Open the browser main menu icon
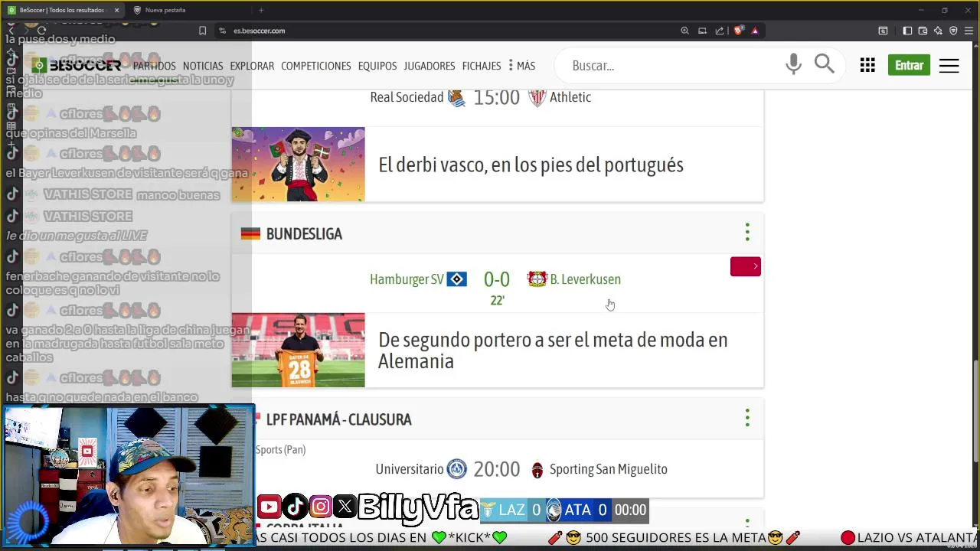 coord(969,31)
